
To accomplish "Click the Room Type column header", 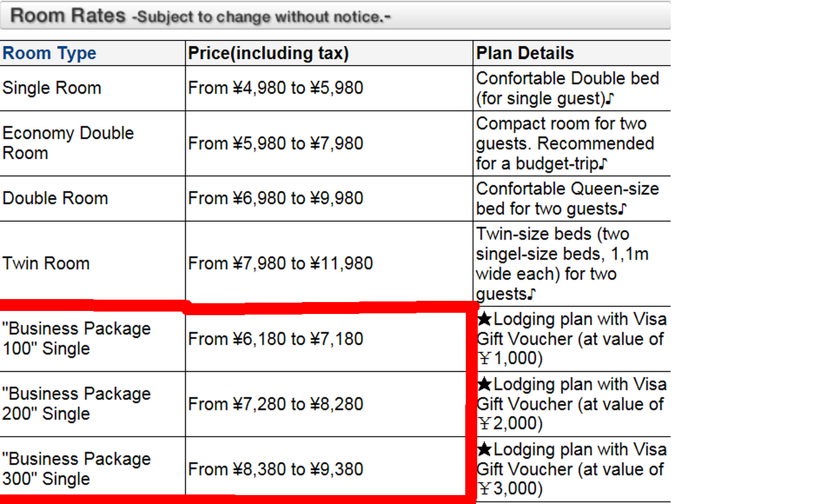I will point(49,53).
